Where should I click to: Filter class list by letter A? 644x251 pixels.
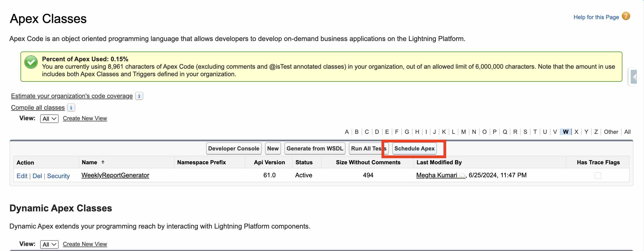(x=347, y=132)
